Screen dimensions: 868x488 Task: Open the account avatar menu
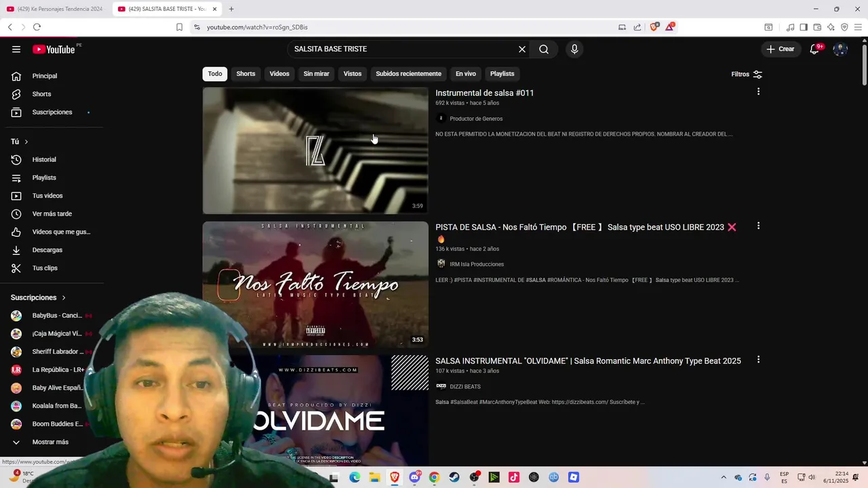[840, 49]
